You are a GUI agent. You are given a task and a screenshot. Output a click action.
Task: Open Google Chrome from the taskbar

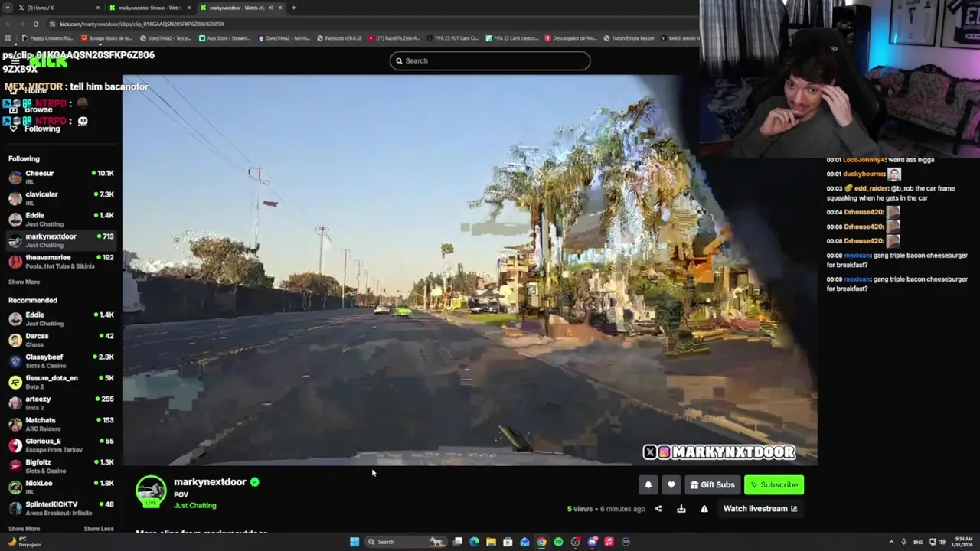pos(541,542)
